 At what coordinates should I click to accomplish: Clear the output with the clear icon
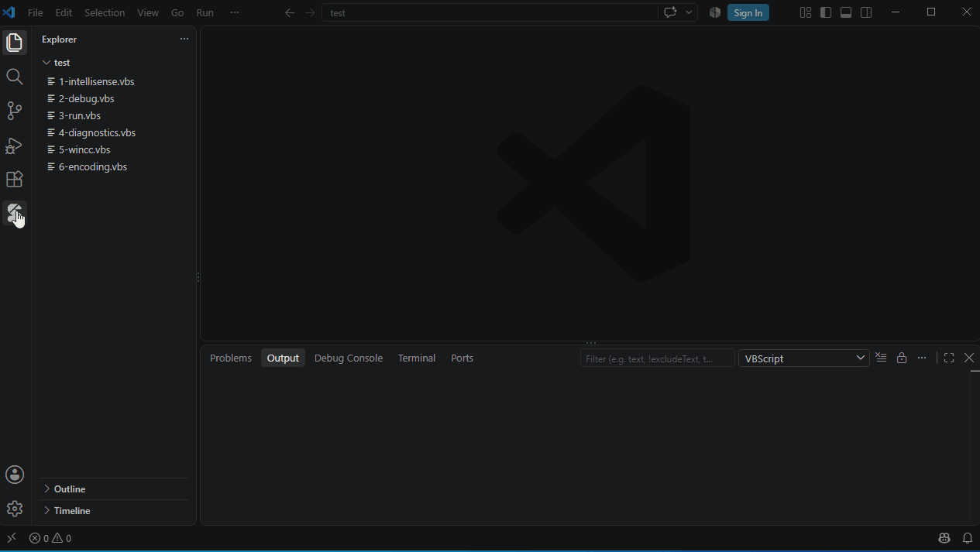coord(881,358)
